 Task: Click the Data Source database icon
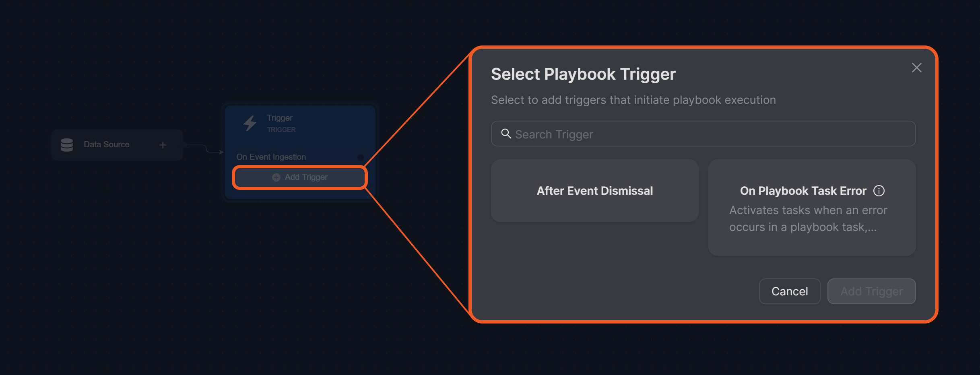click(67, 145)
